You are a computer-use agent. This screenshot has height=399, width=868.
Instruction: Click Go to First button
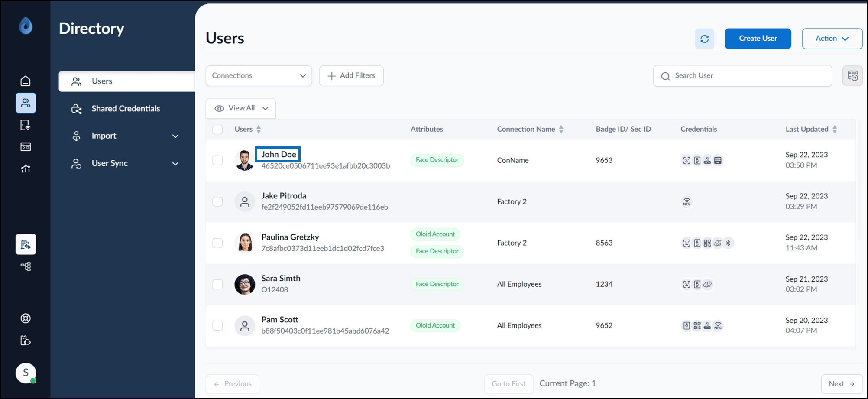click(x=508, y=384)
